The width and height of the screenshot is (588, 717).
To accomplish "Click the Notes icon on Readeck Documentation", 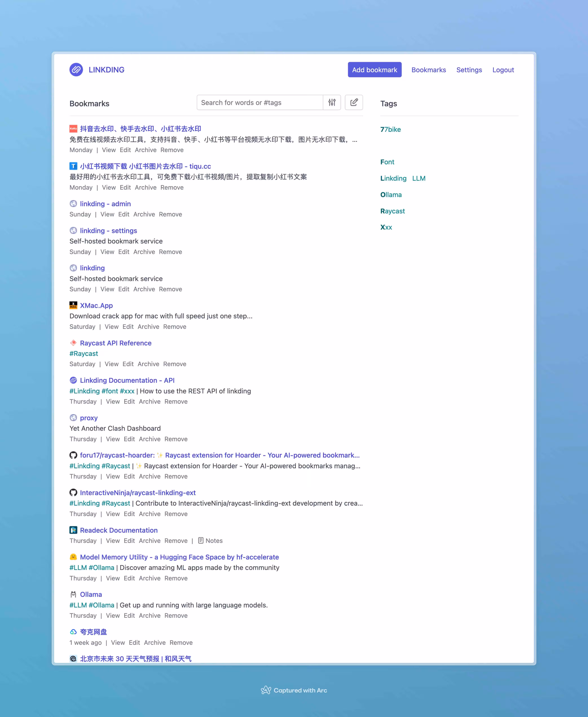I will 201,540.
